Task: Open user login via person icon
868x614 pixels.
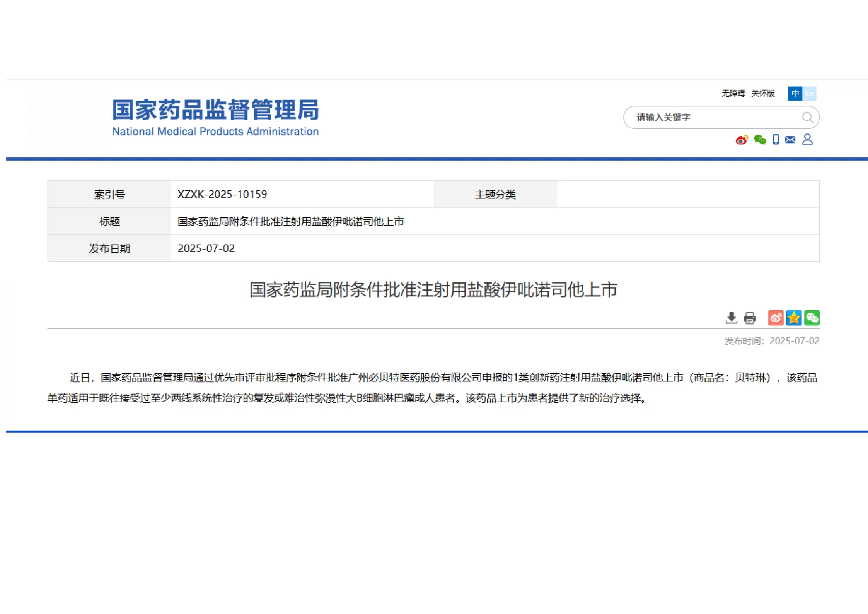Action: (808, 140)
